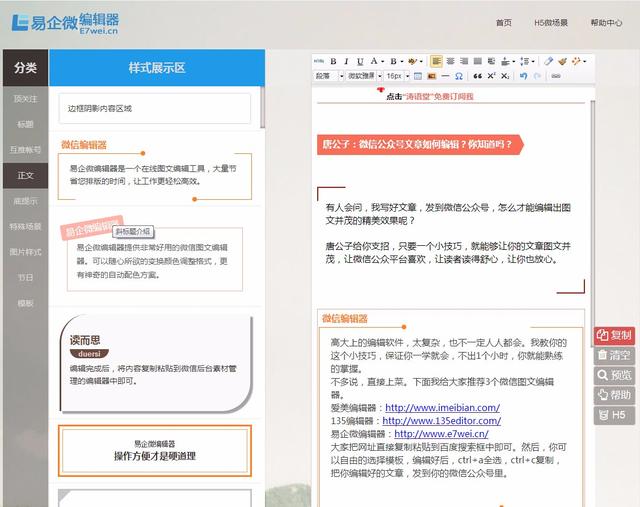Choose the 操作方便才是硬道理 style template
Screen dimensions: 640x507
click(x=155, y=451)
